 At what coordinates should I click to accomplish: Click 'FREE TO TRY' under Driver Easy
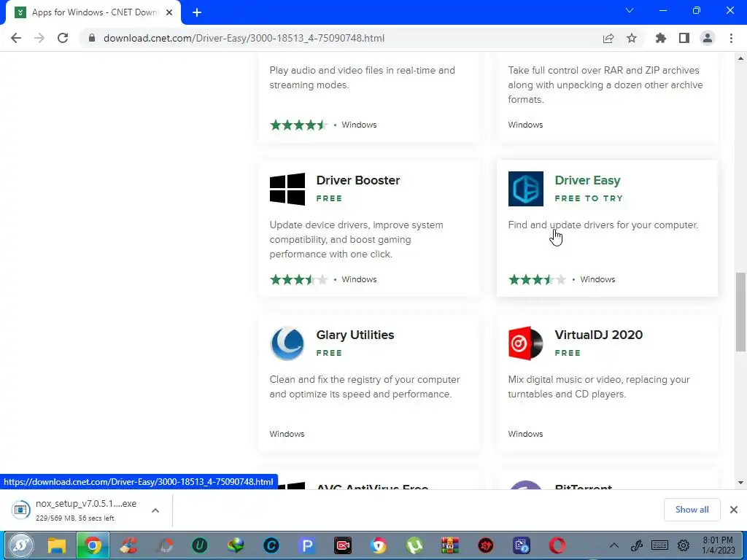pos(589,198)
